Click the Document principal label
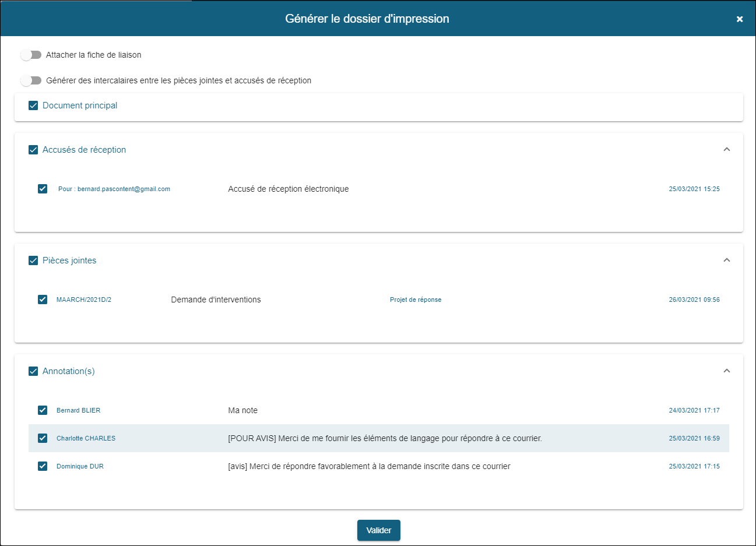The height and width of the screenshot is (546, 756). [80, 105]
